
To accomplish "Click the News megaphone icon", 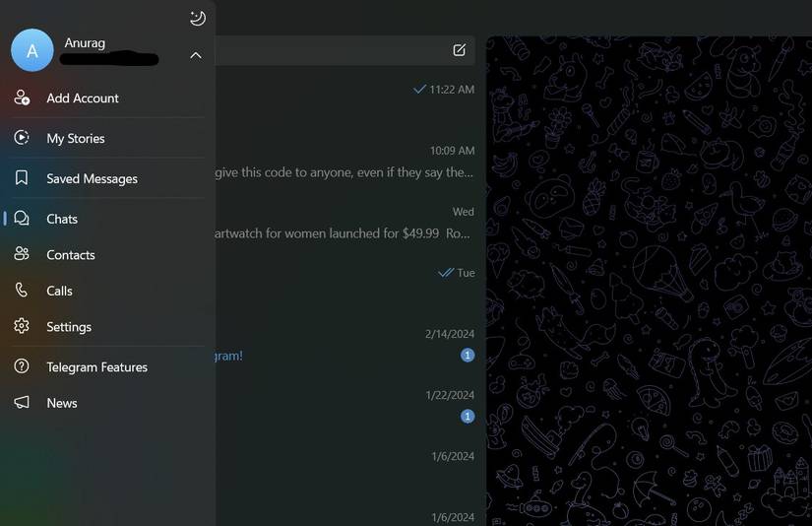I will [x=22, y=402].
